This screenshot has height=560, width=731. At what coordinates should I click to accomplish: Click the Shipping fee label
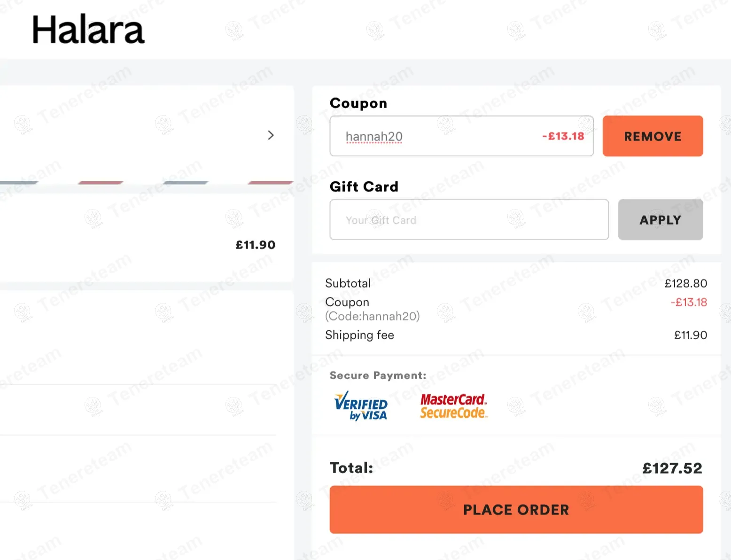(359, 335)
